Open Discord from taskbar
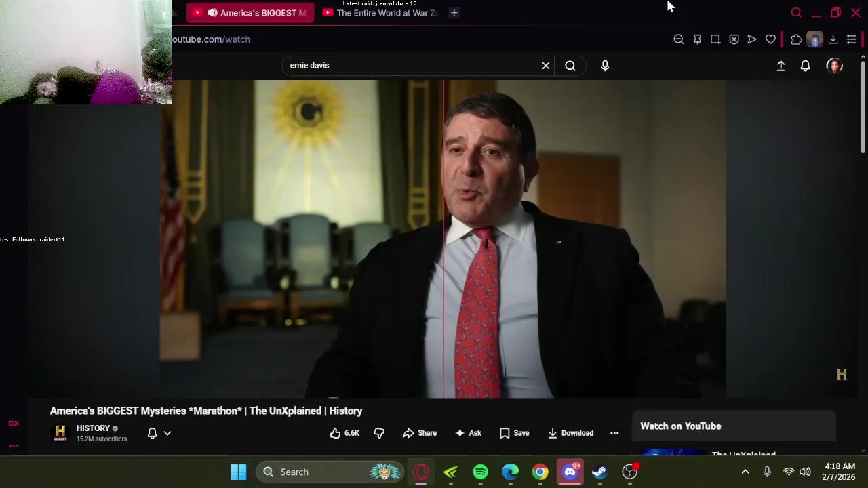The height and width of the screenshot is (488, 868). point(570,472)
